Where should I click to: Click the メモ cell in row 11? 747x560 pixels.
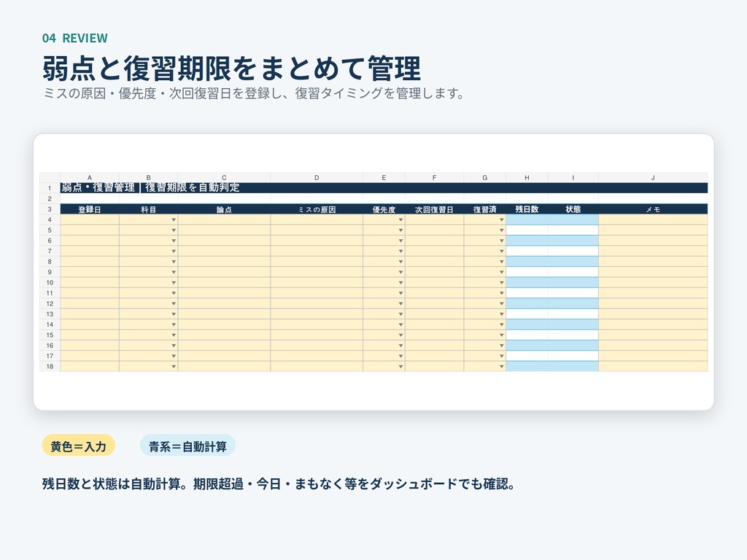click(x=653, y=293)
